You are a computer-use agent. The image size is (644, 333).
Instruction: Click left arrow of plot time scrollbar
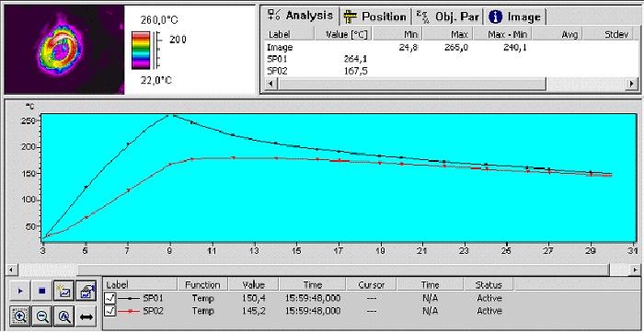[x=11, y=270]
